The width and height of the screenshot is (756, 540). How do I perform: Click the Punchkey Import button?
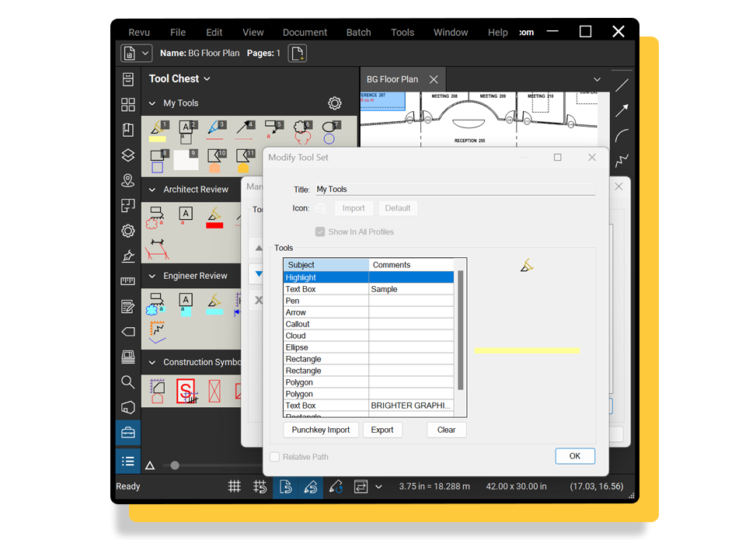point(321,430)
